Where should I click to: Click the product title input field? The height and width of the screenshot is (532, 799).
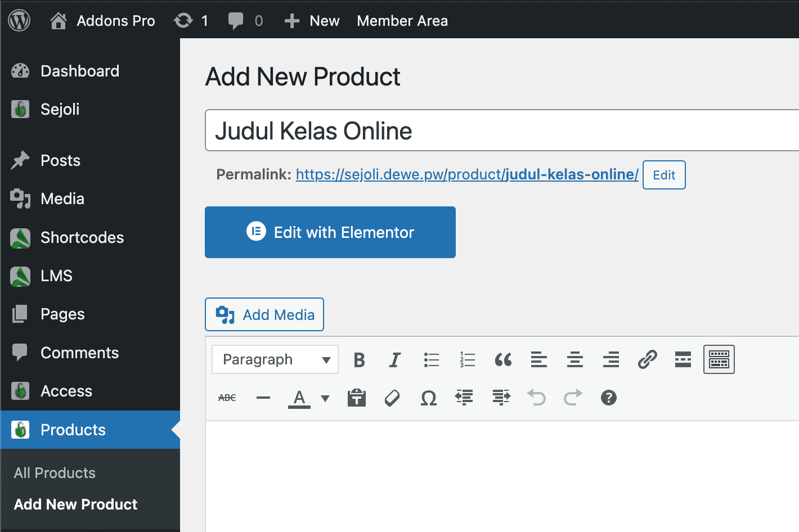(501, 131)
